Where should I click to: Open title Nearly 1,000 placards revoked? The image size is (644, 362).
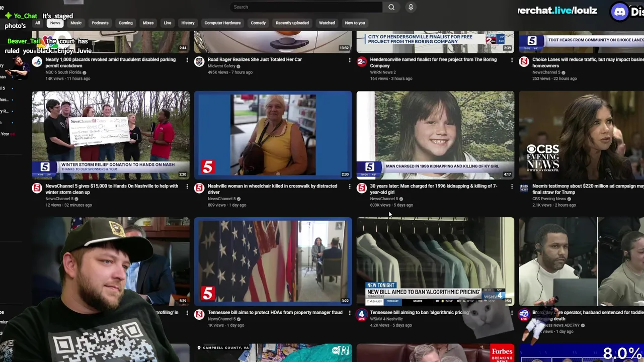(x=111, y=62)
